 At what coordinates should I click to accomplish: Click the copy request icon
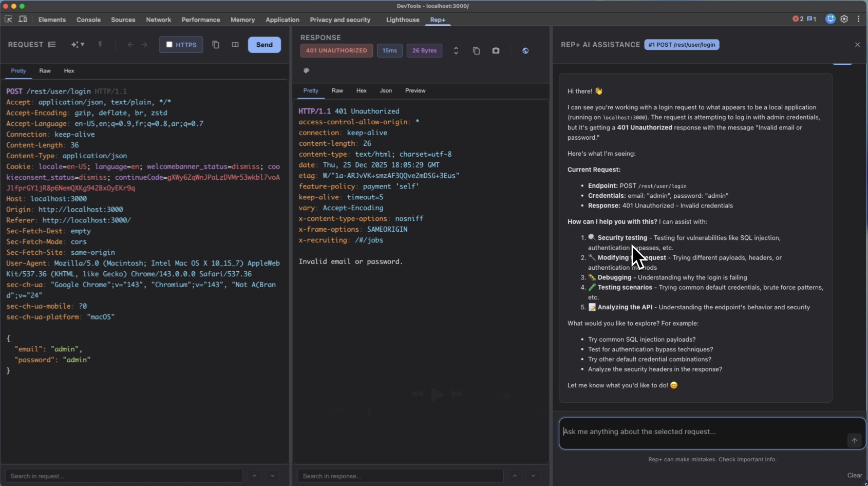click(x=216, y=45)
